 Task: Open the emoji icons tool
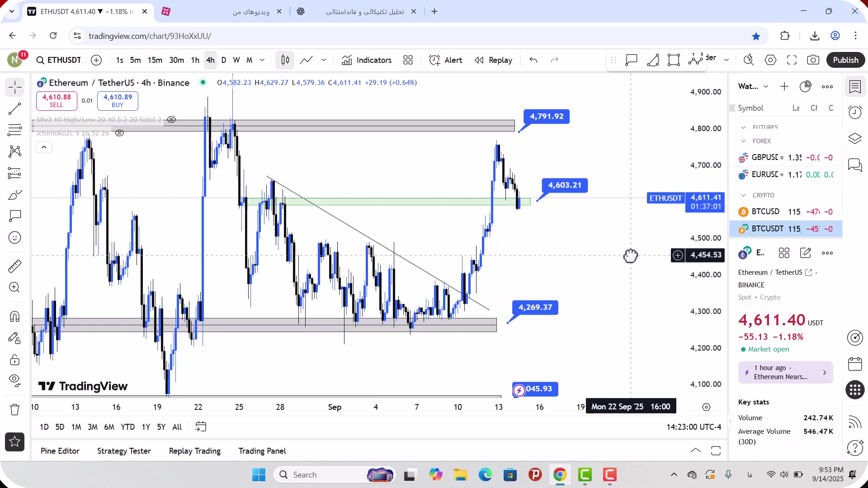pyautogui.click(x=14, y=238)
